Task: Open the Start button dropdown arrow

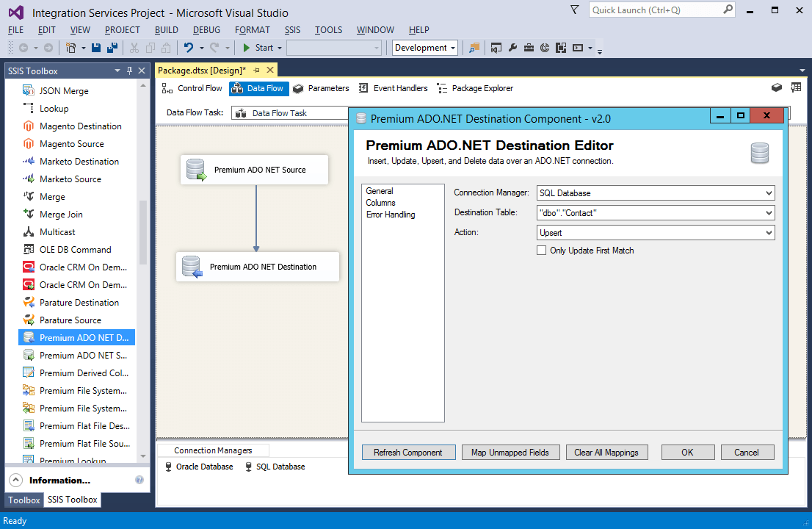Action: coord(280,48)
